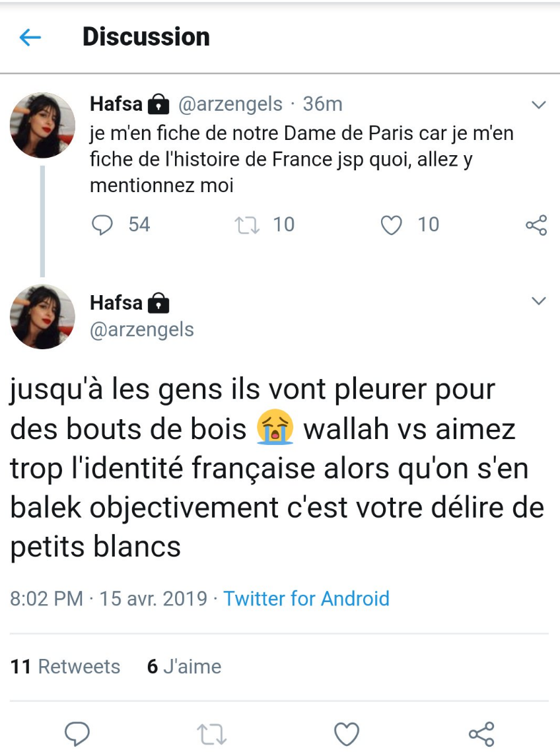The height and width of the screenshot is (752, 560).
Task: Reply to the main tweet via the bottom comment icon
Action: click(x=78, y=734)
